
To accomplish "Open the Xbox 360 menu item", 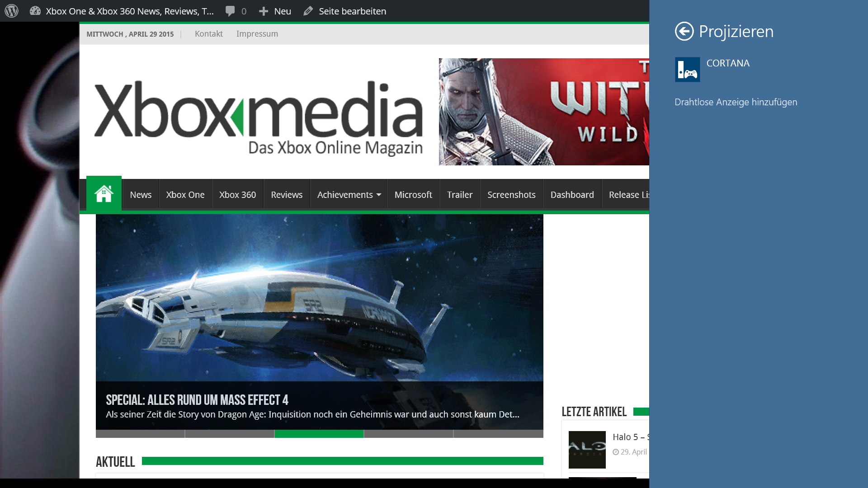I will 238,195.
